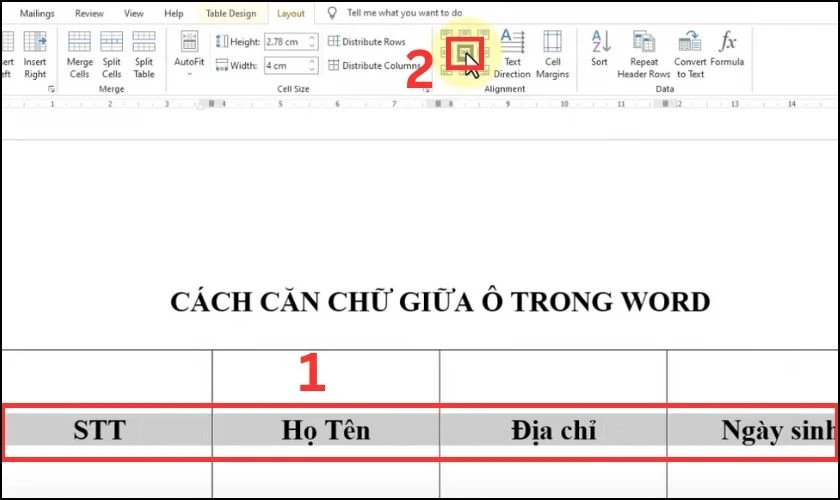Click the 'Tell me what you want to do' box
The width and height of the screenshot is (840, 500).
pyautogui.click(x=404, y=12)
